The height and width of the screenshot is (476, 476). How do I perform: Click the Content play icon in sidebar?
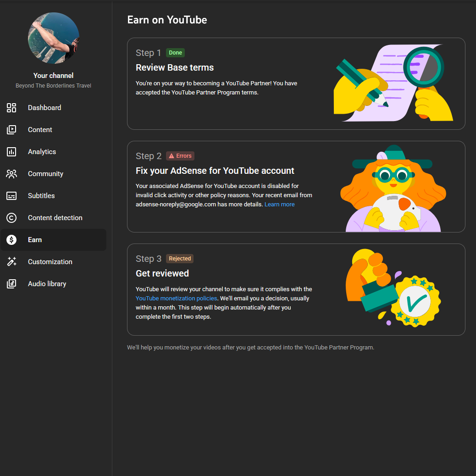[x=11, y=130]
